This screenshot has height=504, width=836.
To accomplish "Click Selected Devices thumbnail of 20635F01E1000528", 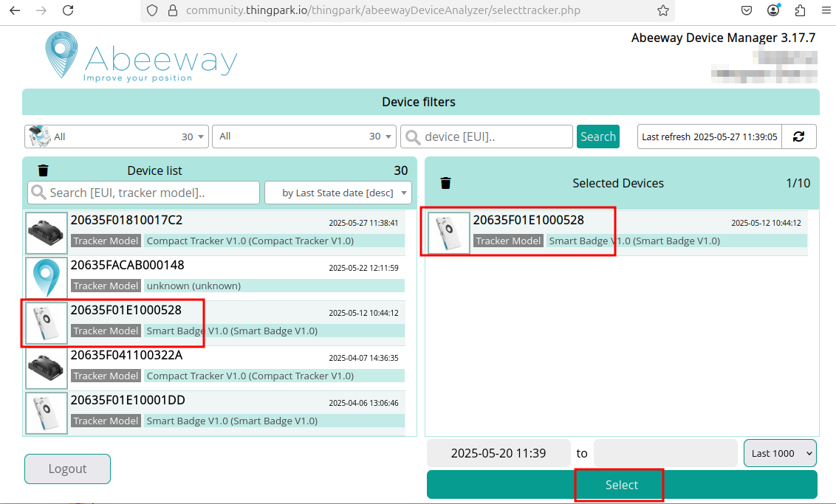I will [449, 233].
